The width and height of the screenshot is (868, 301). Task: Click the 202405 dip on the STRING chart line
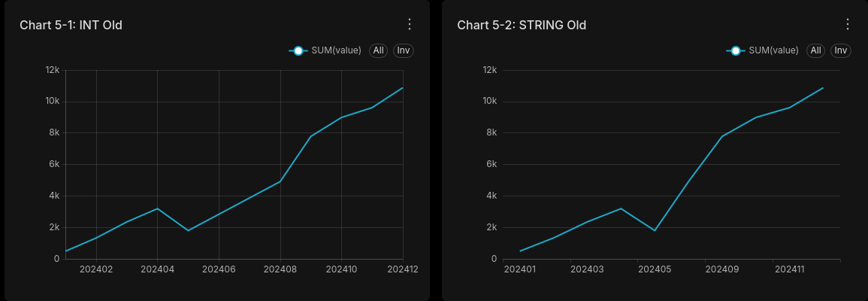655,230
